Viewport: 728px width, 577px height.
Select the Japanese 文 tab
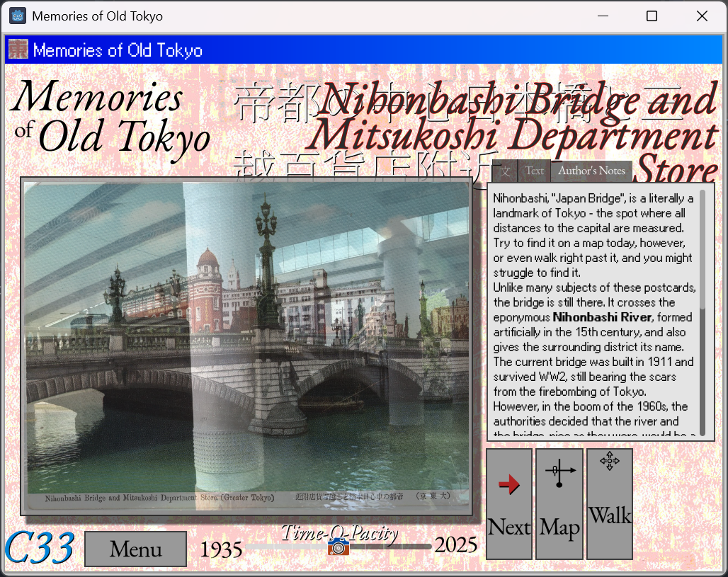pyautogui.click(x=505, y=172)
